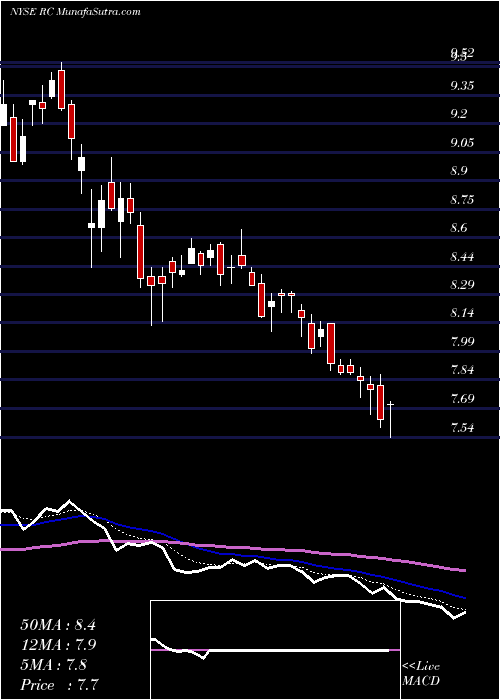Click the NYSE RC MunafaSutra.com title text
This screenshot has height=700, width=500.
coord(75,12)
